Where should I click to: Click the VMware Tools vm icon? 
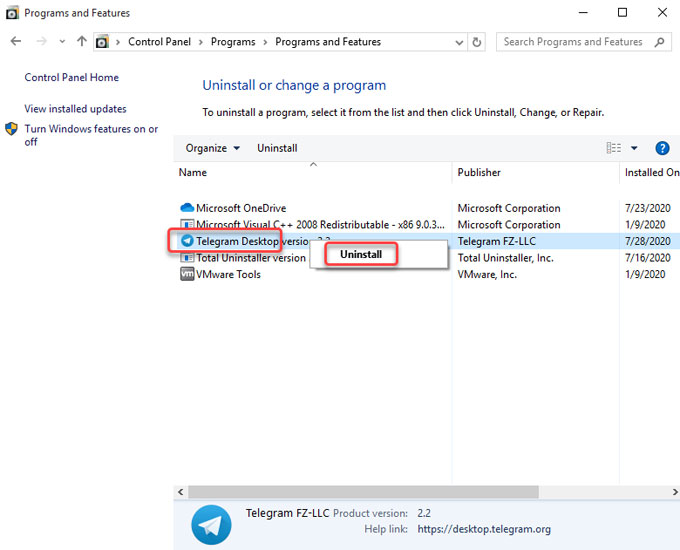(187, 274)
